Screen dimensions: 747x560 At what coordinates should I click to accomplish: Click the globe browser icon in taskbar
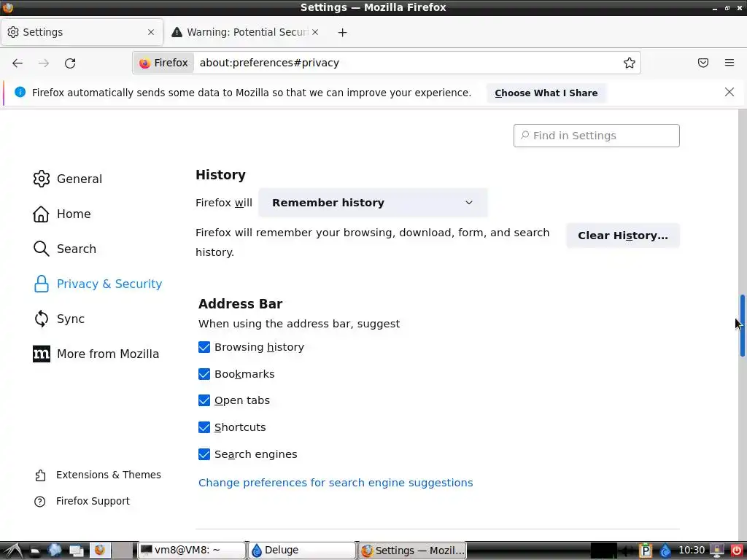55,550
